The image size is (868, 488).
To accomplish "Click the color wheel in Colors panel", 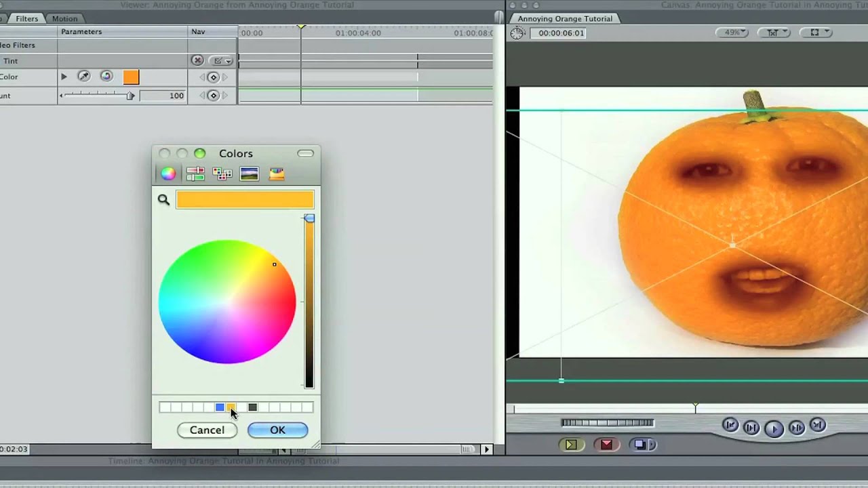I will 227,302.
